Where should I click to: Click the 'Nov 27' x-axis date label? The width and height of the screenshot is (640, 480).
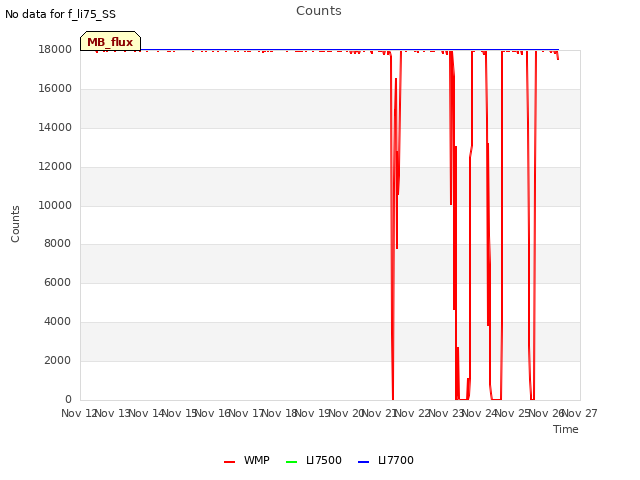[x=580, y=413]
